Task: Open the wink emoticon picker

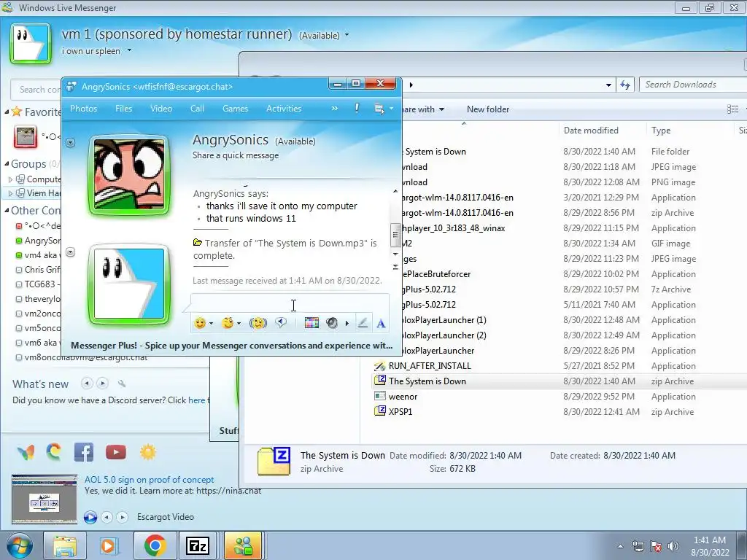Action: tap(228, 323)
